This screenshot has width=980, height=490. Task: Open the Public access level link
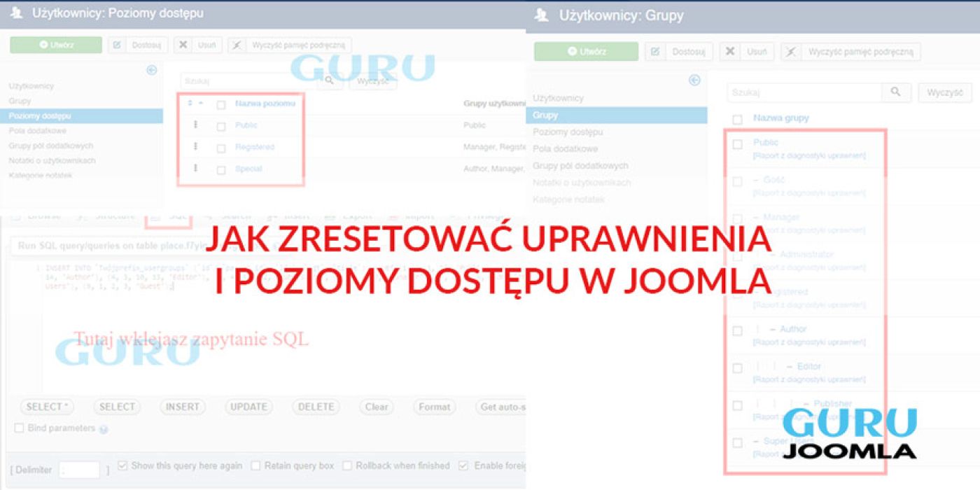[246, 125]
